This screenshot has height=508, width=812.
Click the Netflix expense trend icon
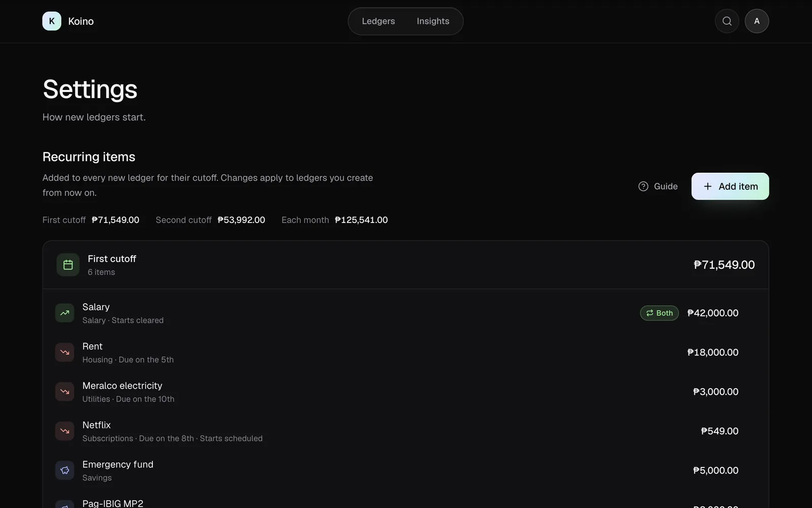(64, 431)
